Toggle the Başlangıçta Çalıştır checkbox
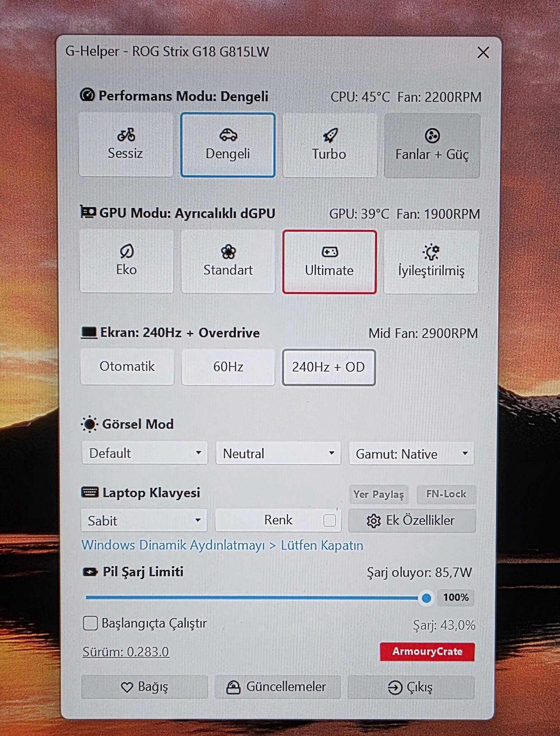Viewport: 560px width, 736px height. pyautogui.click(x=90, y=623)
